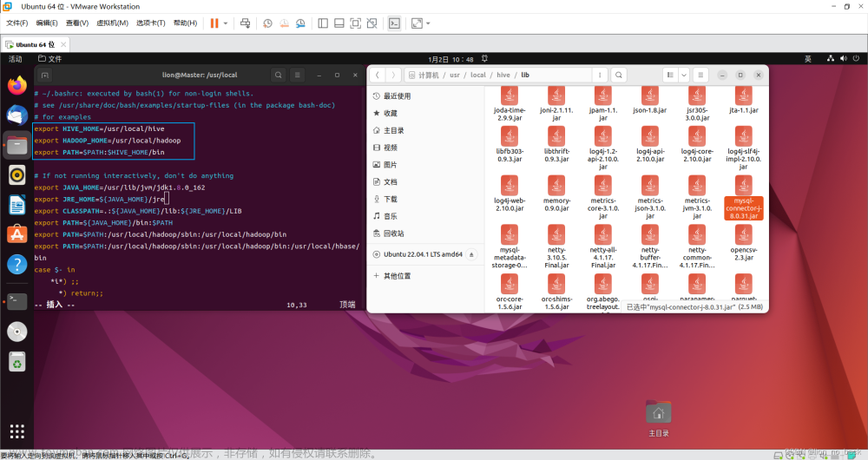The width and height of the screenshot is (868, 460).
Task: Open the Trash from the dock
Action: pyautogui.click(x=17, y=362)
